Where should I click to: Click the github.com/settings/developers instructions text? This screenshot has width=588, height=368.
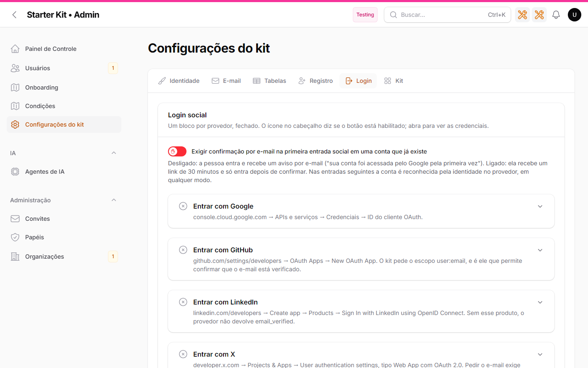tap(358, 265)
